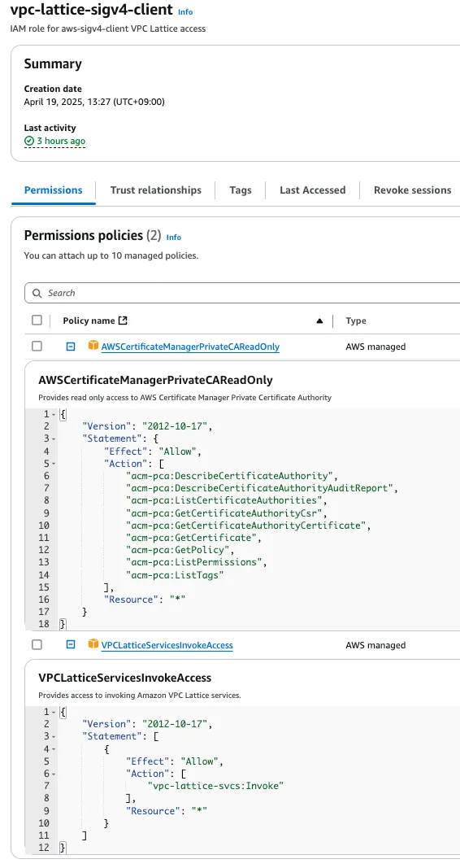460x868 pixels.
Task: Focus the policy Search field
Action: 243,293
